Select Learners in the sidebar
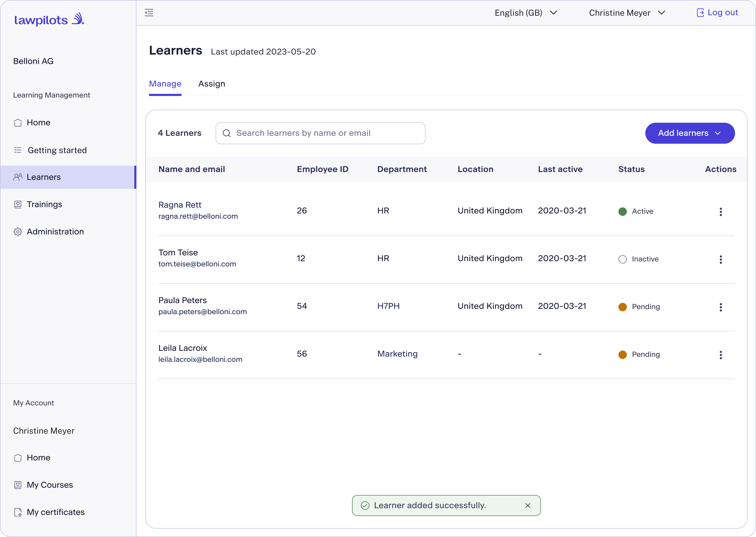Image resolution: width=756 pixels, height=537 pixels. click(x=68, y=177)
